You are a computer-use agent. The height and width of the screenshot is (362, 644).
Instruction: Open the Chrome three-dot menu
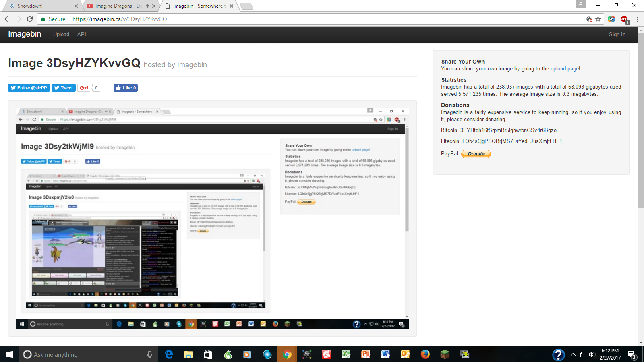(637, 19)
